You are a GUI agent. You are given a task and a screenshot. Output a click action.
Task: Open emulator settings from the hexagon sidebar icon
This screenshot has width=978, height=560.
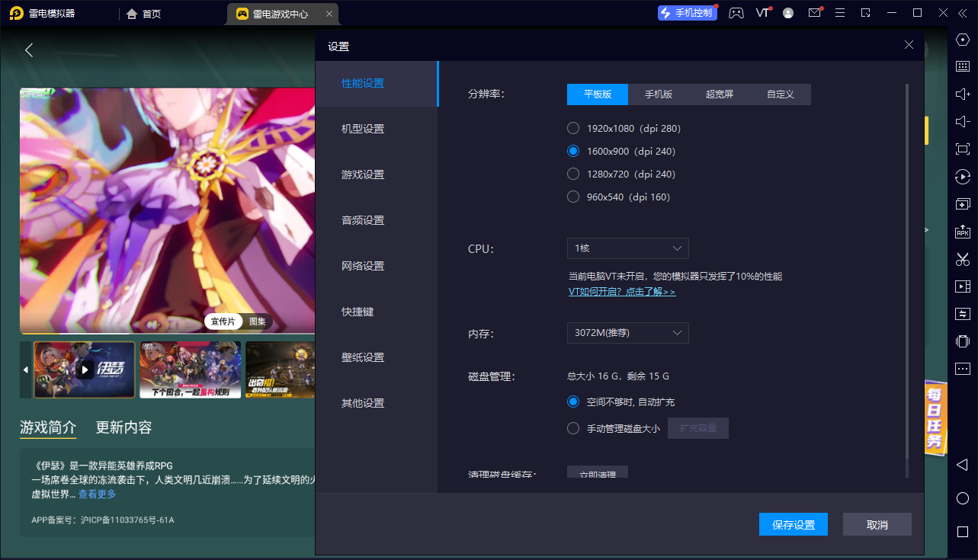(963, 40)
